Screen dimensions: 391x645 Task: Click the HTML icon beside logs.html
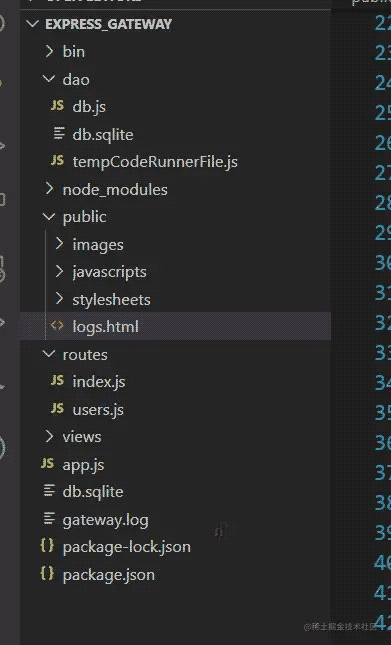pyautogui.click(x=57, y=326)
